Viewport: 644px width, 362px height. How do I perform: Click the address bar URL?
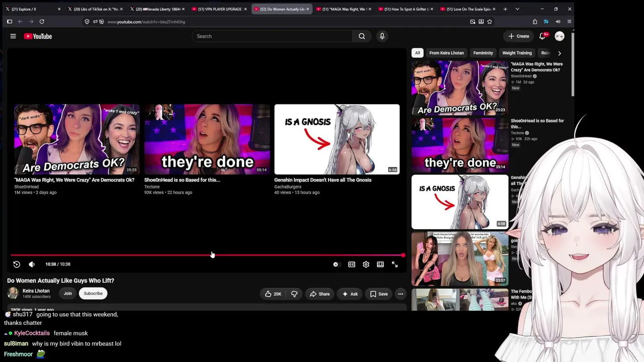tap(146, 22)
